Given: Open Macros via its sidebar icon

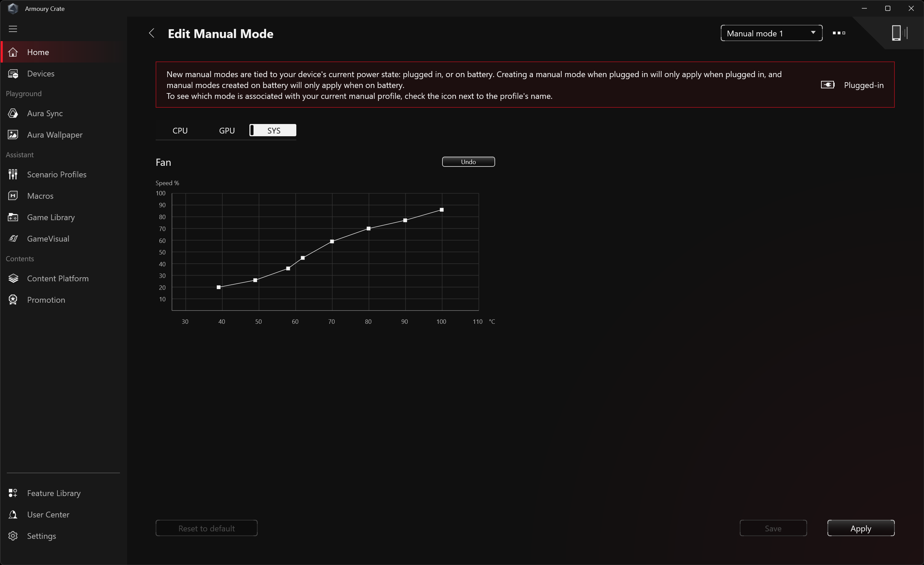Looking at the screenshot, I should click(x=13, y=196).
